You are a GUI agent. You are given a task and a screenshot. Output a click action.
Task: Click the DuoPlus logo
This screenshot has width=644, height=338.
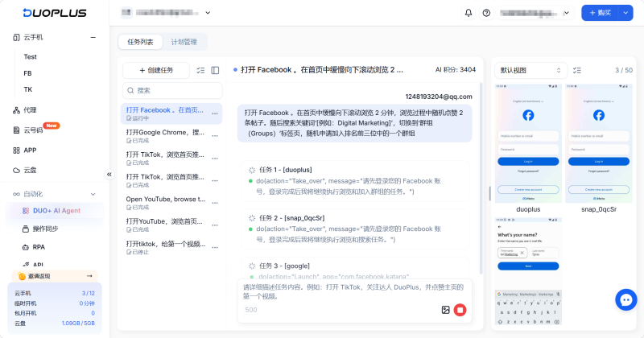pos(55,13)
